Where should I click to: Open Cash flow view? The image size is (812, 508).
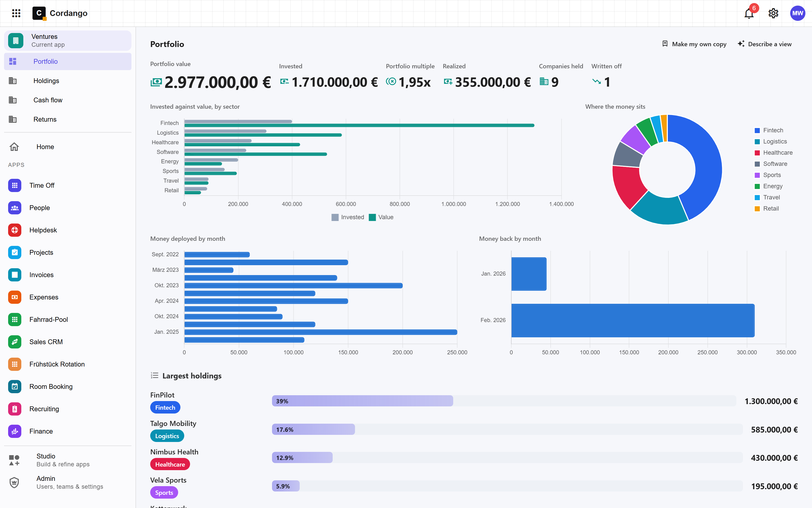(x=68, y=100)
